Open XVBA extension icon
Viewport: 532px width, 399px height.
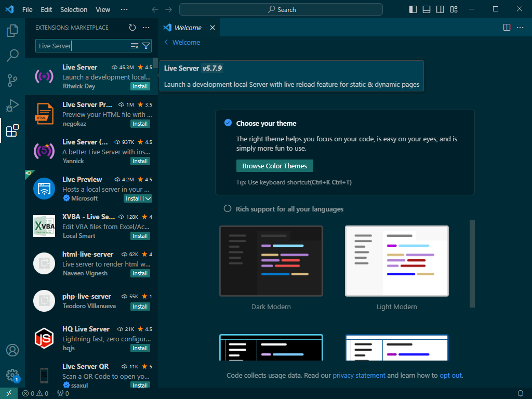[44, 226]
